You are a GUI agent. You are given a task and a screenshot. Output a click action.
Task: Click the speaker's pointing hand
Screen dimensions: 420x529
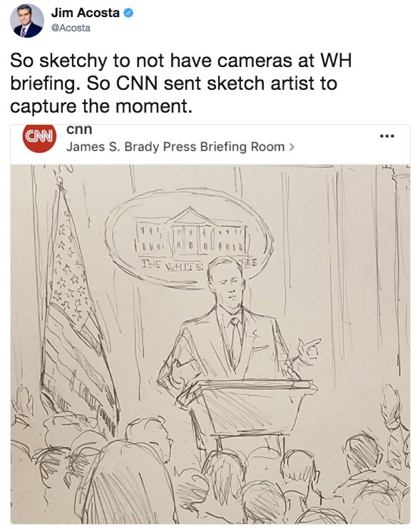click(307, 351)
